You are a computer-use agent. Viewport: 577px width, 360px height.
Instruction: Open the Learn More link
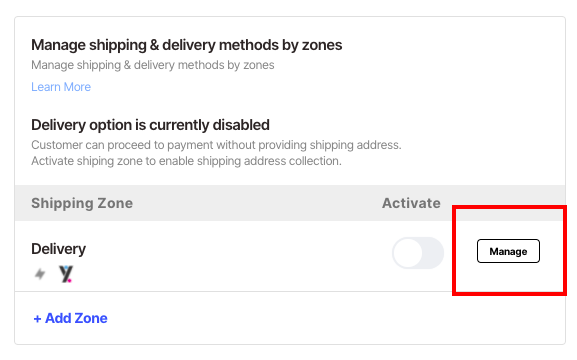61,87
